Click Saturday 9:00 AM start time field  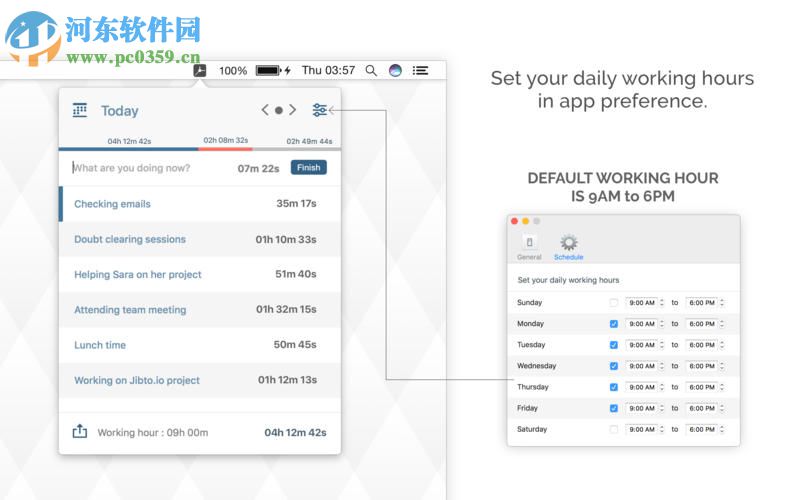pyautogui.click(x=641, y=429)
